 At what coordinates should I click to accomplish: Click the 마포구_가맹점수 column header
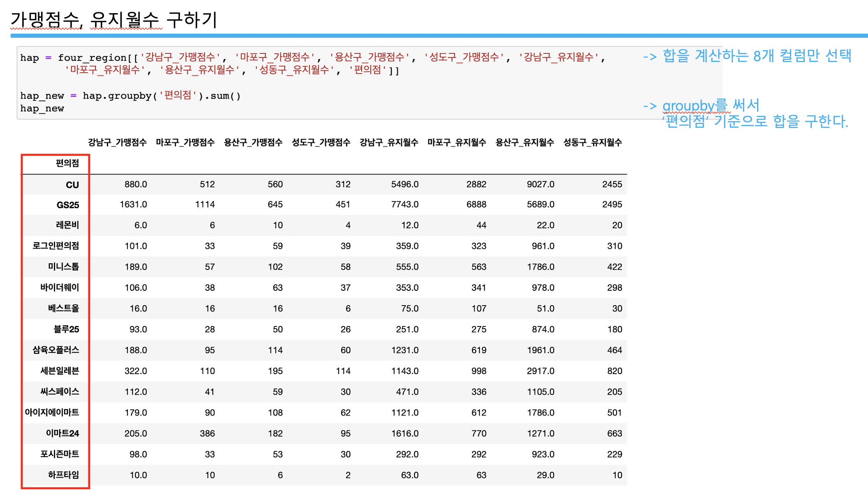point(185,142)
